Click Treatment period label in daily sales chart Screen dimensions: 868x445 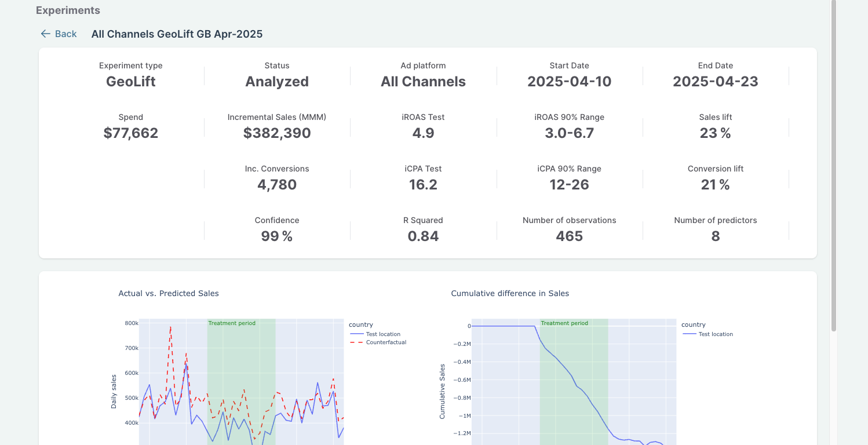point(232,323)
